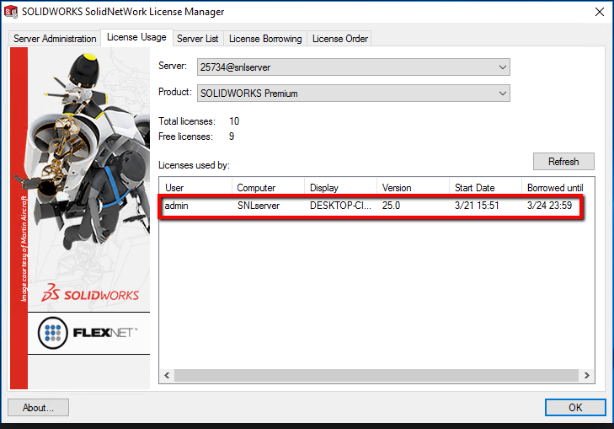Viewport: 614px width, 429px height.
Task: Click the Free licenses value 9
Action: (x=231, y=137)
